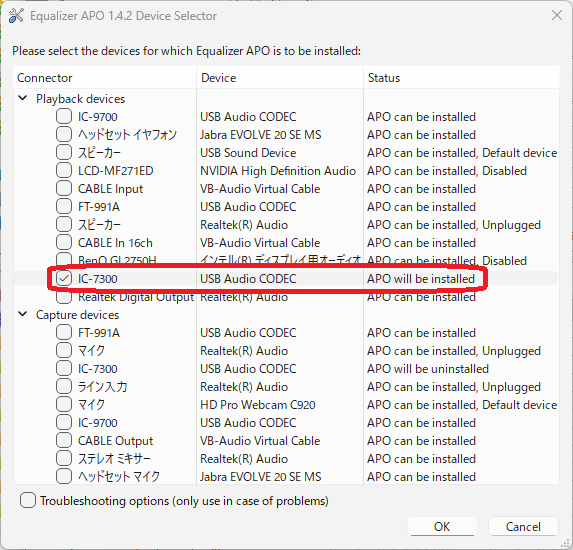The image size is (573, 550).
Task: Click 'Jabra EVOLVE 20 SE MS' playback device text
Action: pos(261,135)
